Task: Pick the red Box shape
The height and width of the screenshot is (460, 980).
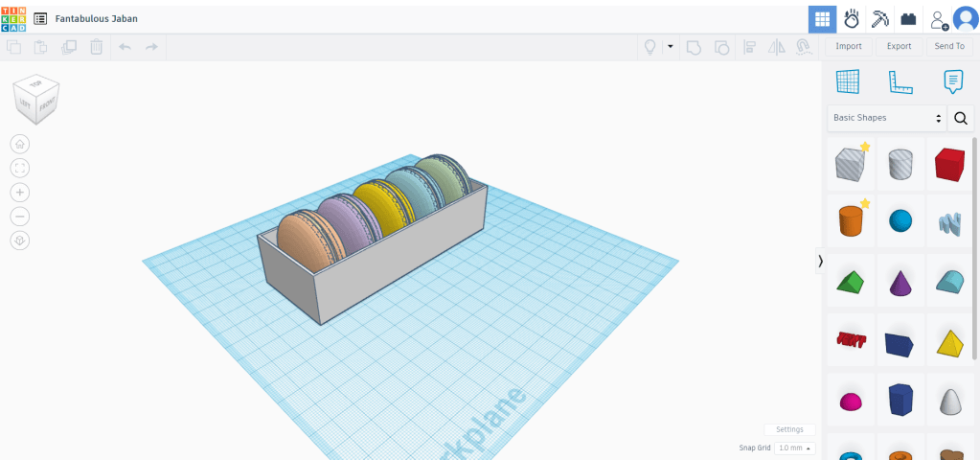Action: (948, 163)
